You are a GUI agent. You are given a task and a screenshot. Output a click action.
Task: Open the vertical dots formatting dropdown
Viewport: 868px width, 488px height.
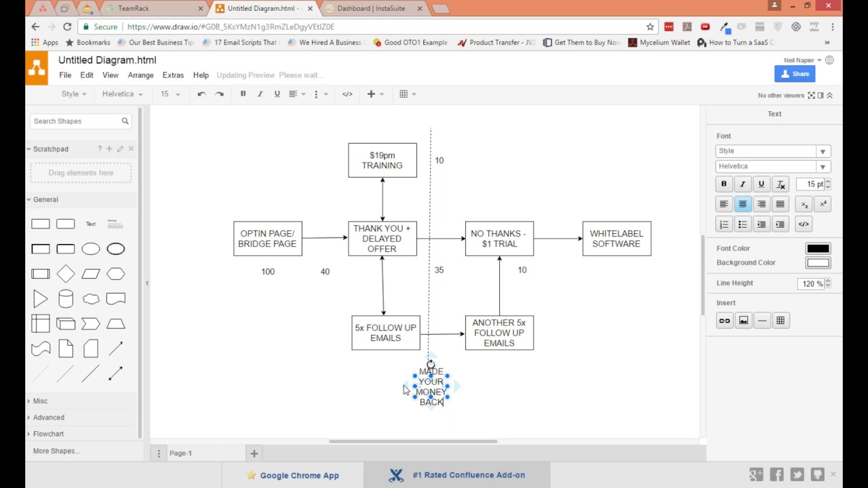pos(320,94)
